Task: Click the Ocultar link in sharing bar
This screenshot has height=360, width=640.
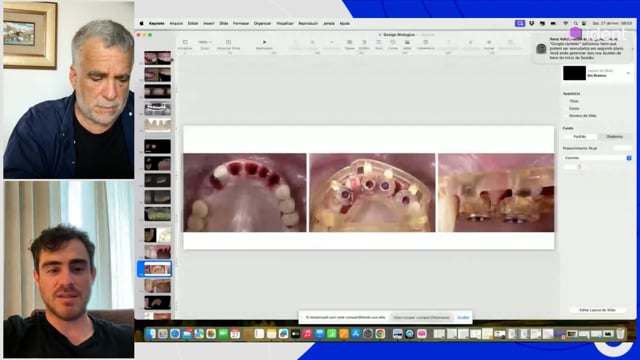Action: 463,318
